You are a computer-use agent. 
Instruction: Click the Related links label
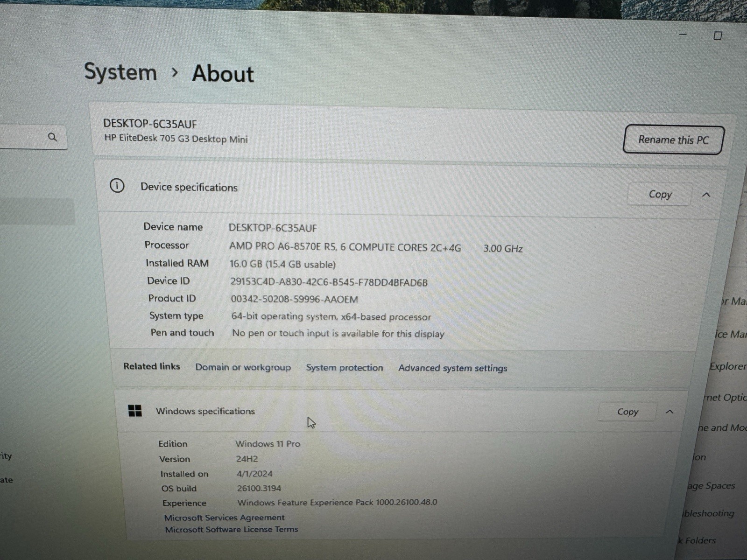pyautogui.click(x=152, y=366)
